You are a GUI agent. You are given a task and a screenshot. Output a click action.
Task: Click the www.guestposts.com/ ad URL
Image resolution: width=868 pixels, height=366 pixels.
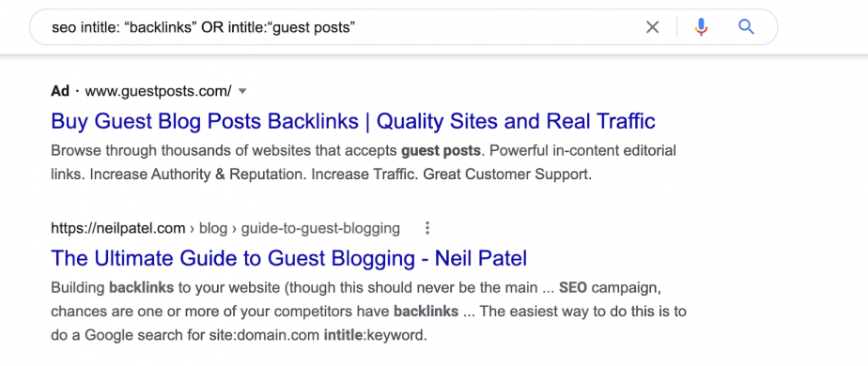coord(159,91)
